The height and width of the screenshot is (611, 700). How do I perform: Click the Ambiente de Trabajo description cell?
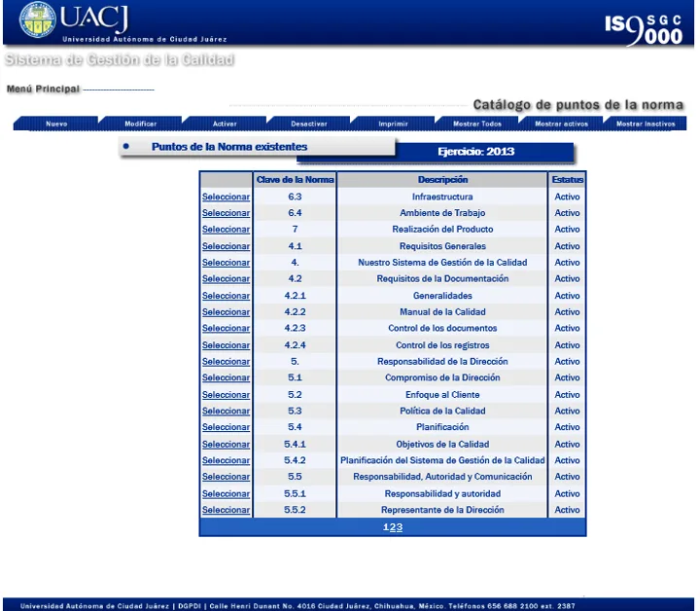tap(442, 213)
